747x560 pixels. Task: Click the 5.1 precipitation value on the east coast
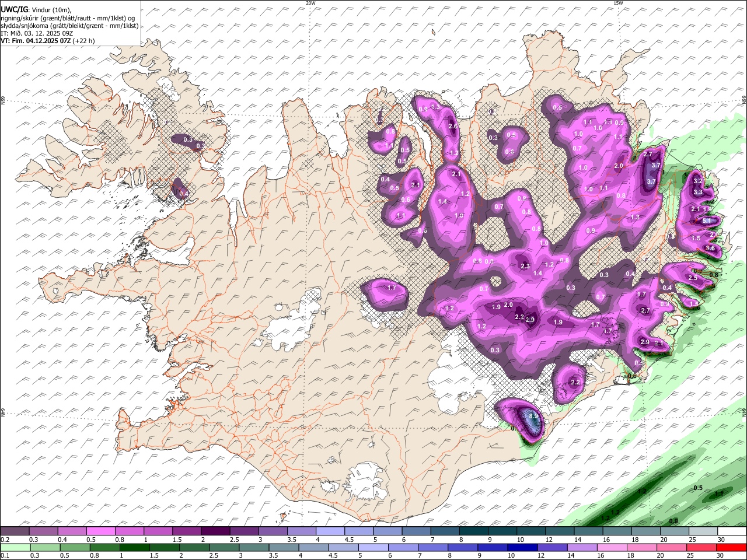click(707, 221)
